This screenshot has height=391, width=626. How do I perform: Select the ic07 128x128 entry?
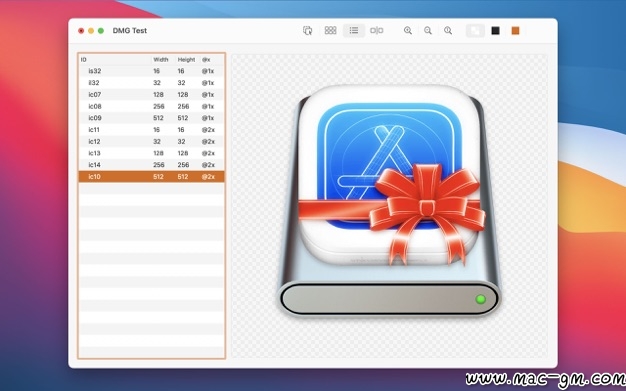tap(151, 95)
